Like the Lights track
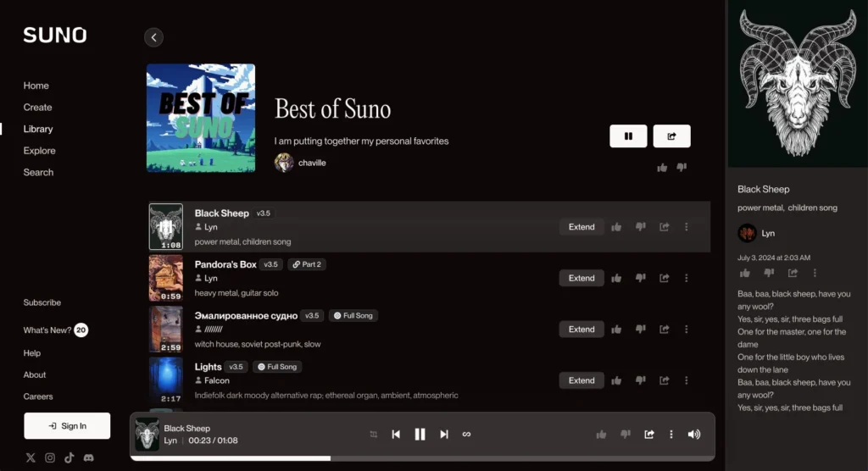The image size is (868, 471). [x=616, y=380]
